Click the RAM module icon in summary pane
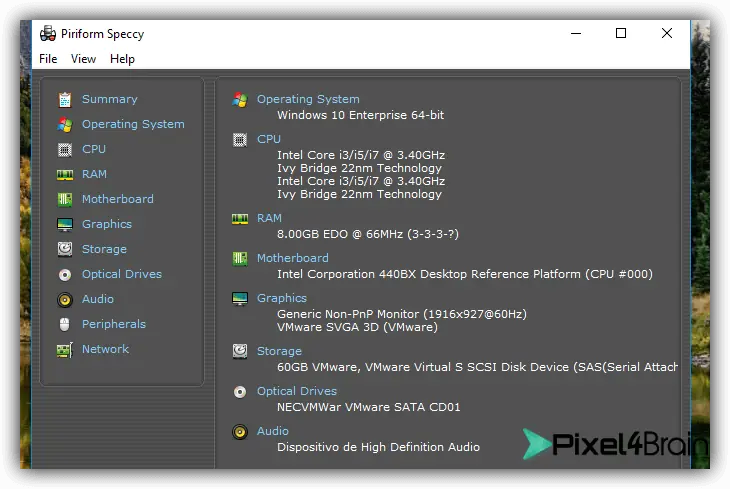The image size is (730, 489). pos(240,219)
